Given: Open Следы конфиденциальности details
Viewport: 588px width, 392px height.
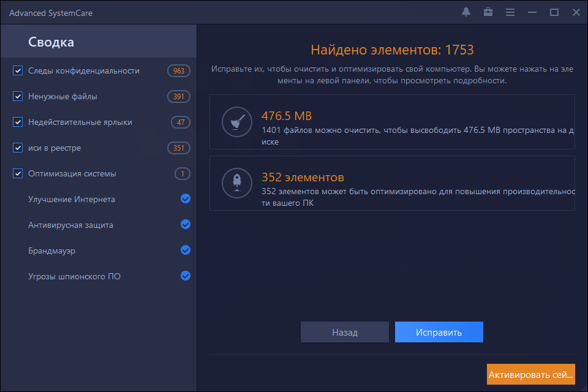Looking at the screenshot, I should pyautogui.click(x=84, y=70).
